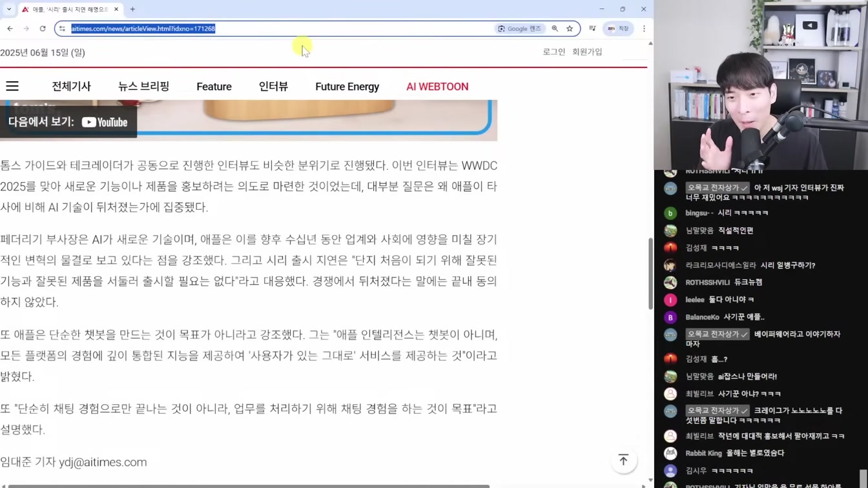Open the hamburger menu on the news site
The height and width of the screenshot is (488, 868).
tap(12, 86)
